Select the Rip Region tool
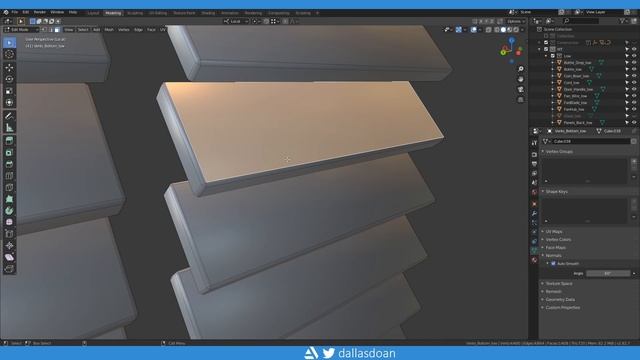This screenshot has height=360, width=640. pos(9,269)
